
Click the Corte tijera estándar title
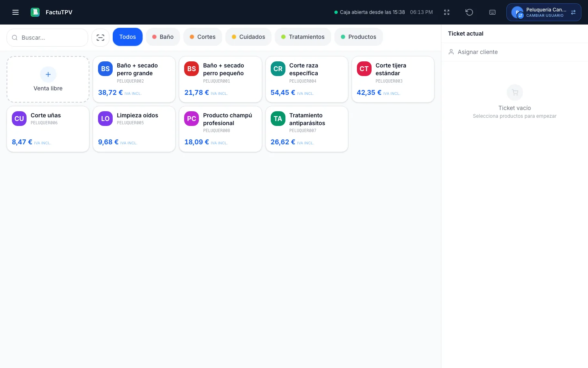pos(391,70)
